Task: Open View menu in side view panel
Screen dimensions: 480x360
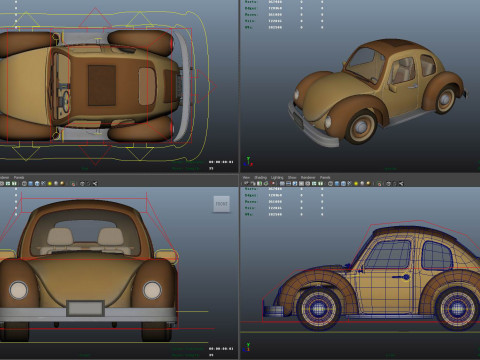Action: pos(246,178)
